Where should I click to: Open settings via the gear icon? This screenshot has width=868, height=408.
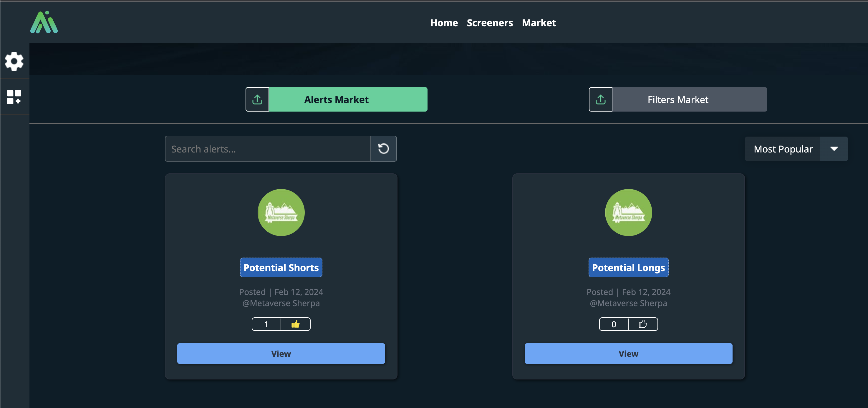tap(14, 61)
